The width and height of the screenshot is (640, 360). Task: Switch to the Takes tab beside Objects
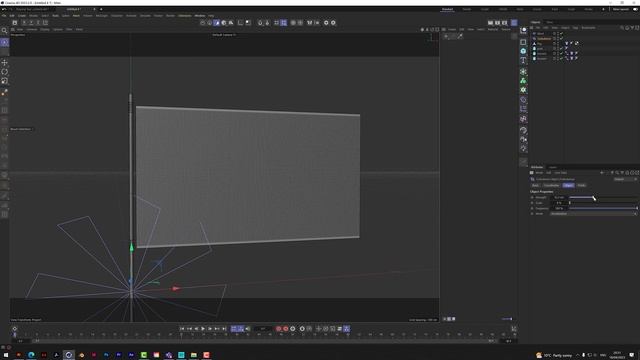(550, 22)
